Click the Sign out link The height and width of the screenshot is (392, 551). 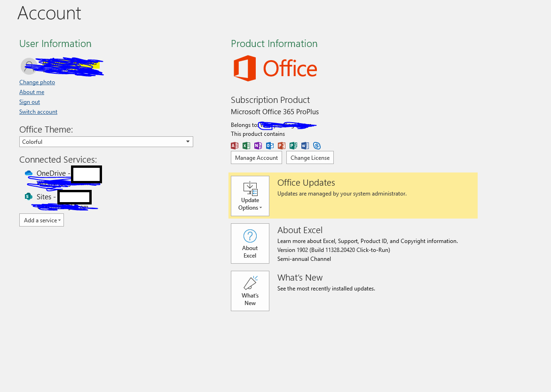[30, 102]
